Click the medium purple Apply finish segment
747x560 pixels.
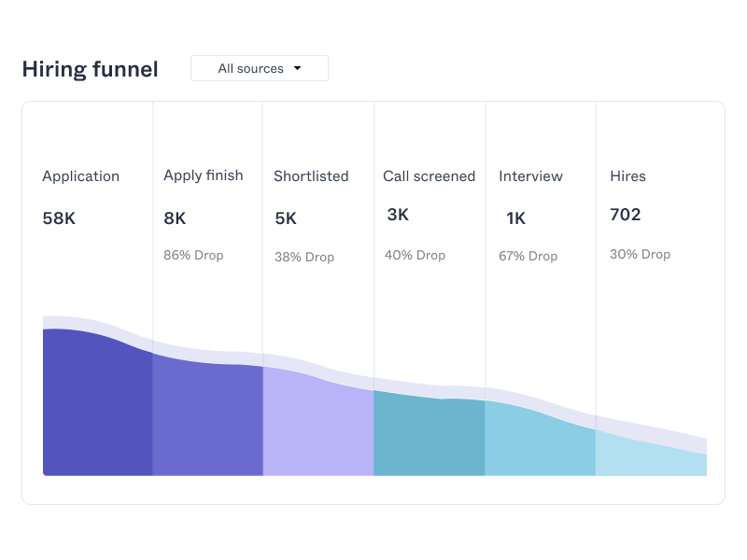[x=207, y=420]
